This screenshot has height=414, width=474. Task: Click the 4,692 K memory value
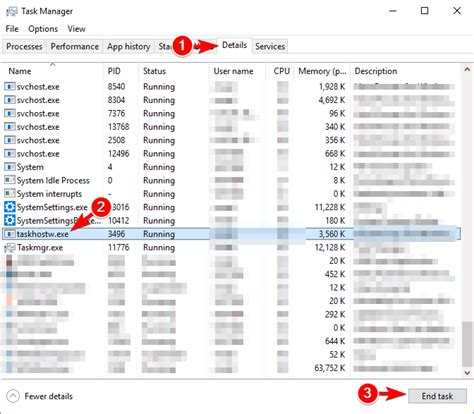point(332,100)
